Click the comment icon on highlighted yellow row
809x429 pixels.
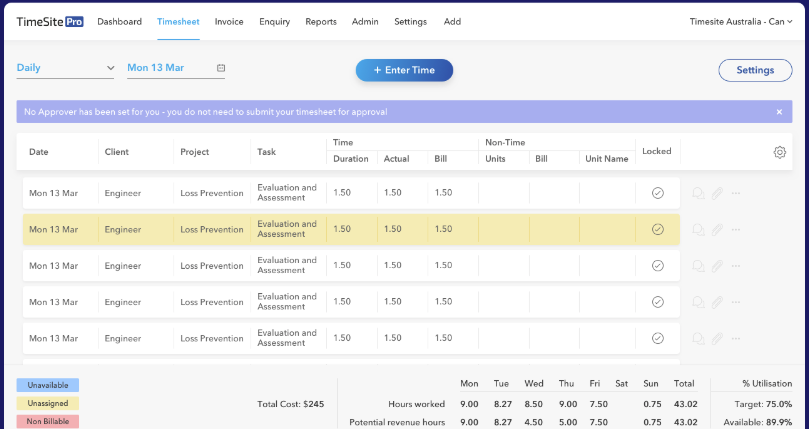coord(698,229)
